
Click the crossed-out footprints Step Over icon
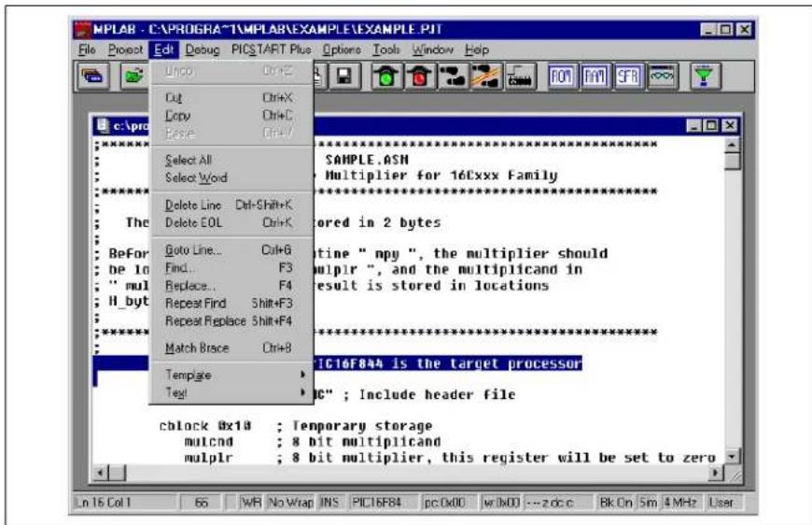point(485,77)
